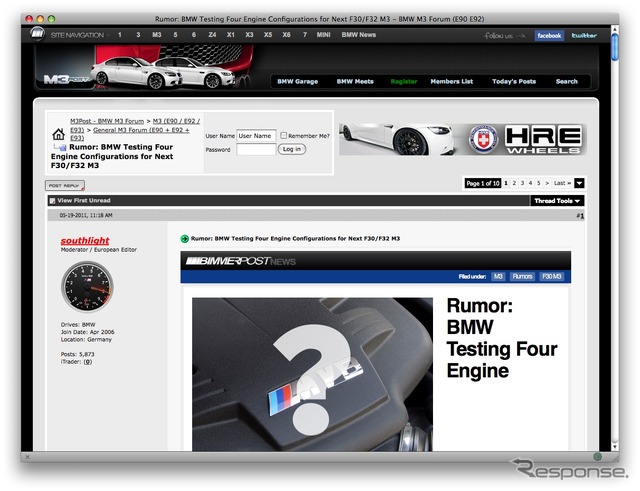
Task: Select the 6 series nav item
Action: coord(194,35)
